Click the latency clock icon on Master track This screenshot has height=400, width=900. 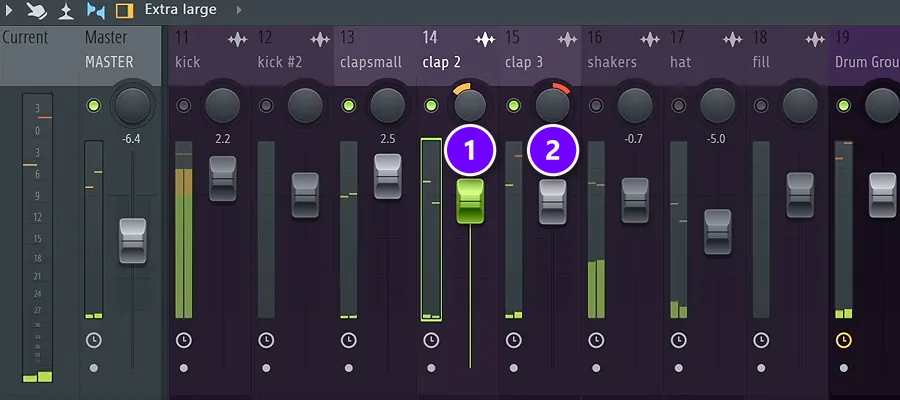pos(94,340)
